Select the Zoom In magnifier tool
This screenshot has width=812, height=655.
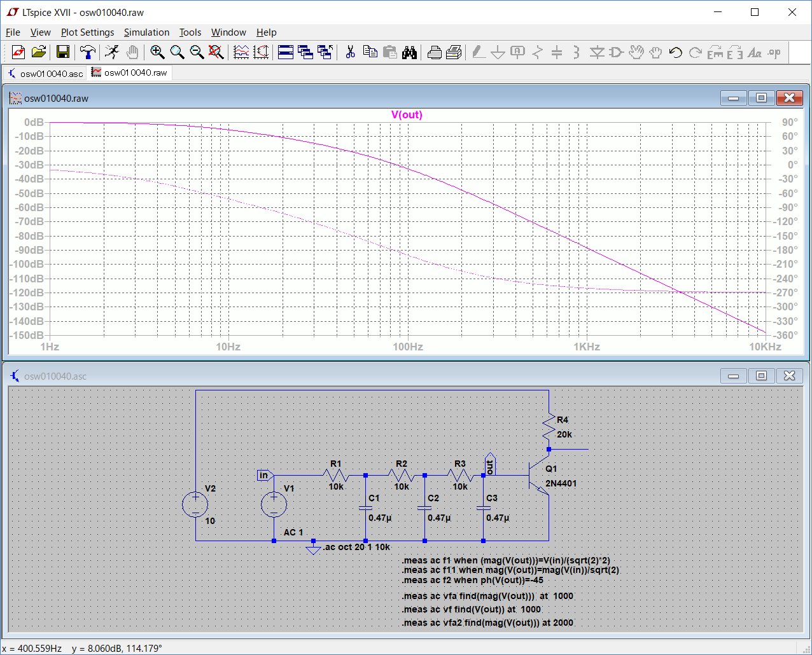[x=157, y=52]
